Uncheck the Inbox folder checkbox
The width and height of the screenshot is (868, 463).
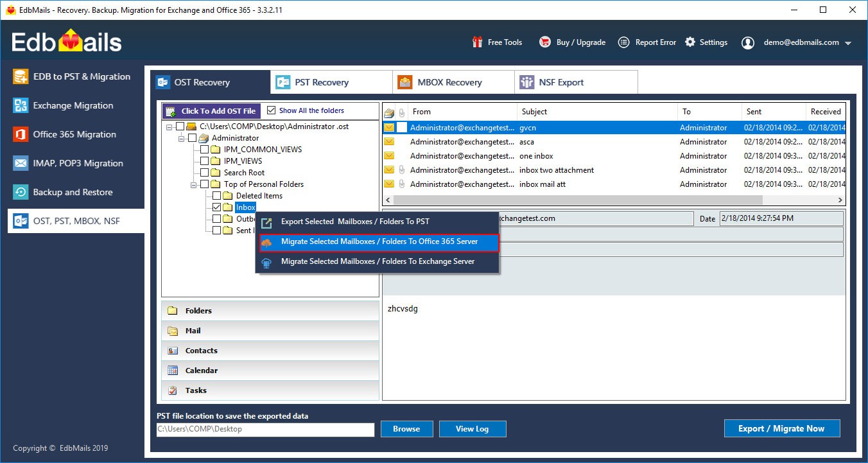216,207
